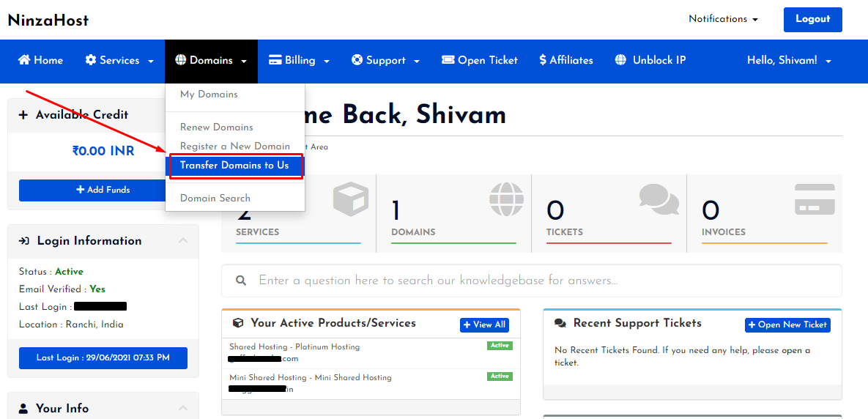Collapse the Login Information panel chevron
Viewport: 868px width, 419px height.
click(x=183, y=240)
